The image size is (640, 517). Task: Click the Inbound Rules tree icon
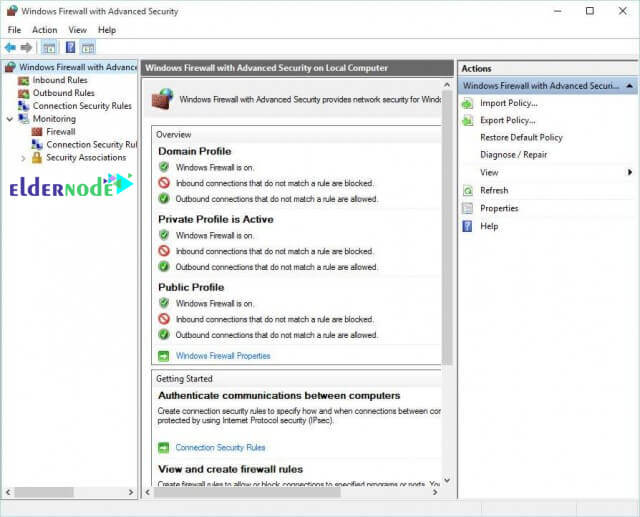(24, 80)
